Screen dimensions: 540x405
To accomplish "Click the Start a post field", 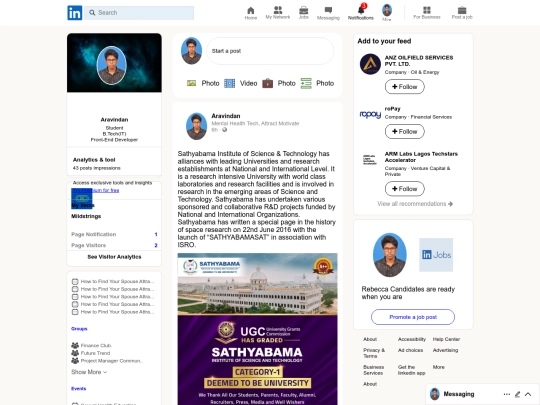I will pos(270,51).
